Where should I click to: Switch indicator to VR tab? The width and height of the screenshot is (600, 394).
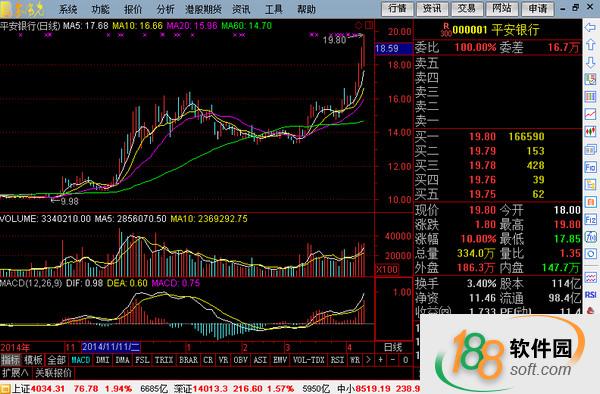click(223, 360)
